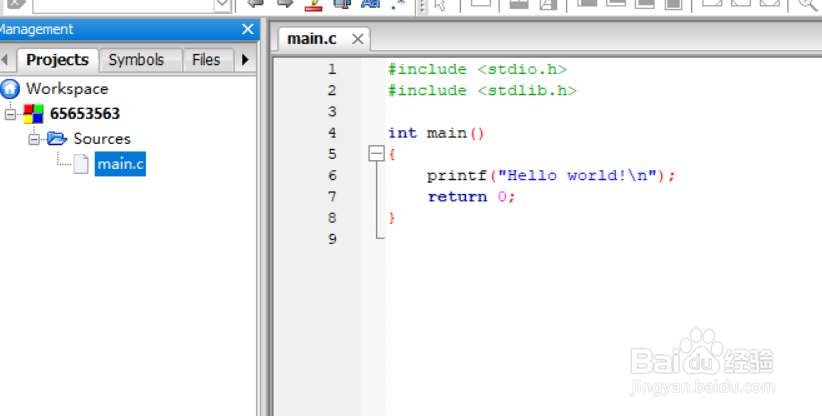Collapse the code fold at line 5
This screenshot has width=822, height=416.
[x=376, y=154]
